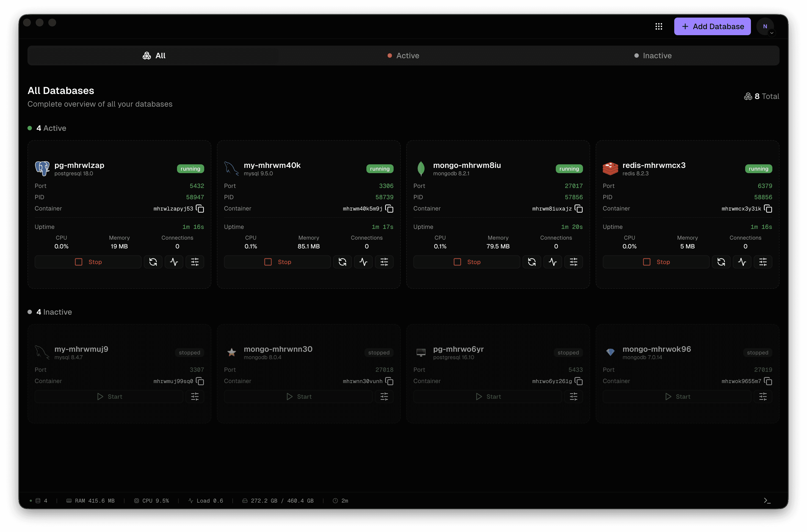Copy container ID of mongo-mhrwm8iu
Screen dimensions: 807x532
click(578, 209)
